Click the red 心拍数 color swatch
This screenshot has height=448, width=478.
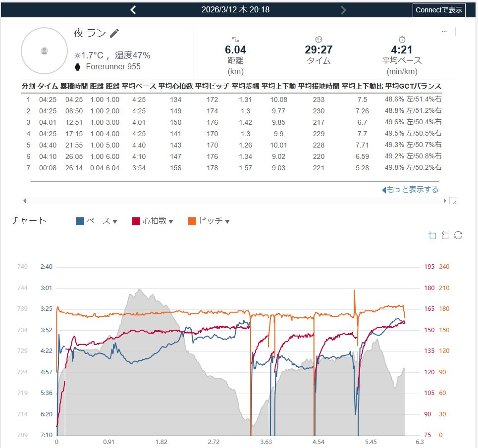[x=136, y=221]
